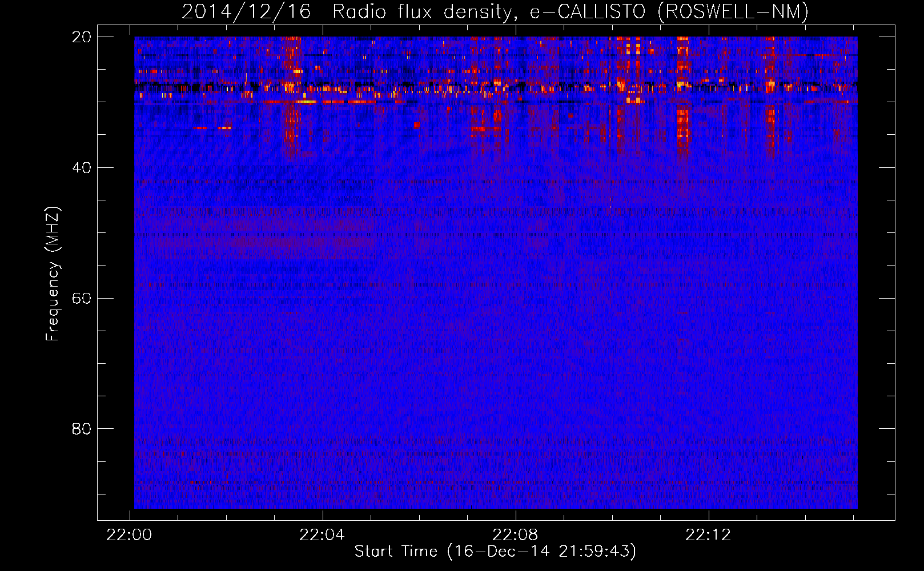Select the date 2014/12/16 in the title
Screen dimensions: 924x571
click(246, 11)
